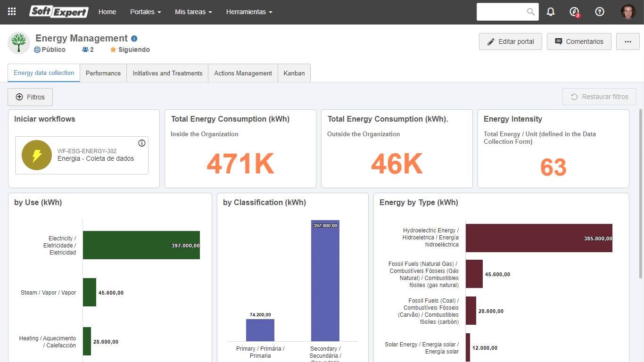Expand the Portales dropdown menu
Image resolution: width=644 pixels, height=362 pixels.
pyautogui.click(x=146, y=12)
